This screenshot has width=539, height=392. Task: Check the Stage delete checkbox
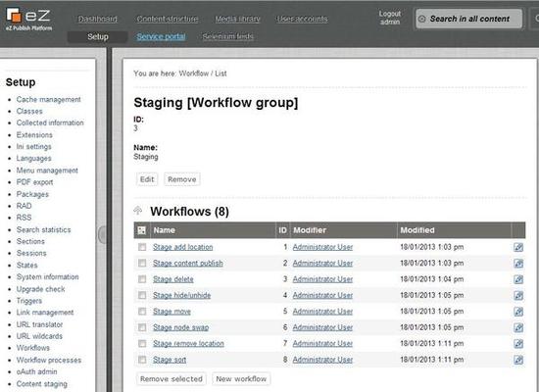[142, 279]
